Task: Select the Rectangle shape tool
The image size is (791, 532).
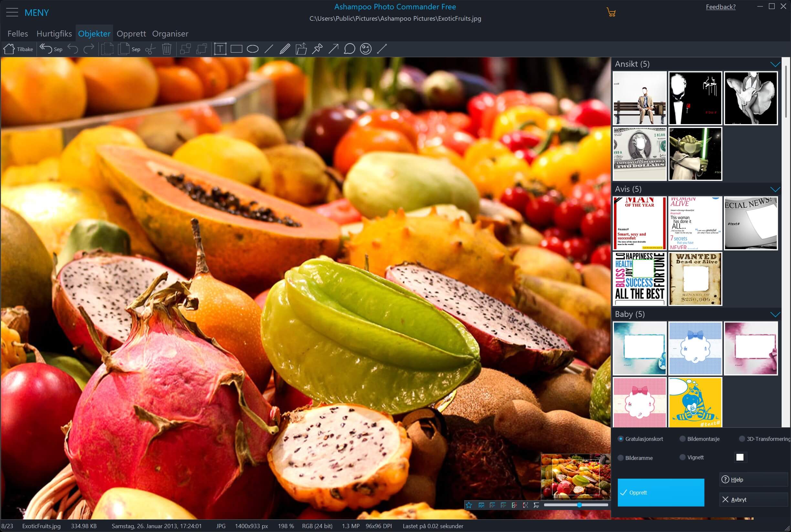Action: tap(237, 49)
